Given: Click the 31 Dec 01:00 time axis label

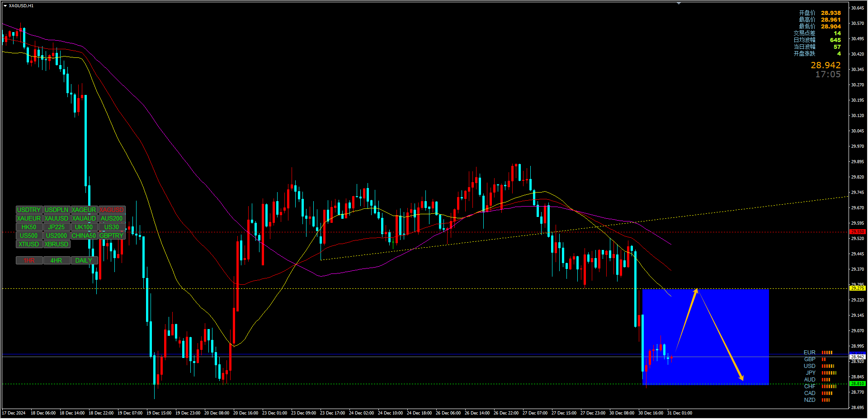Looking at the screenshot, I should [x=679, y=413].
